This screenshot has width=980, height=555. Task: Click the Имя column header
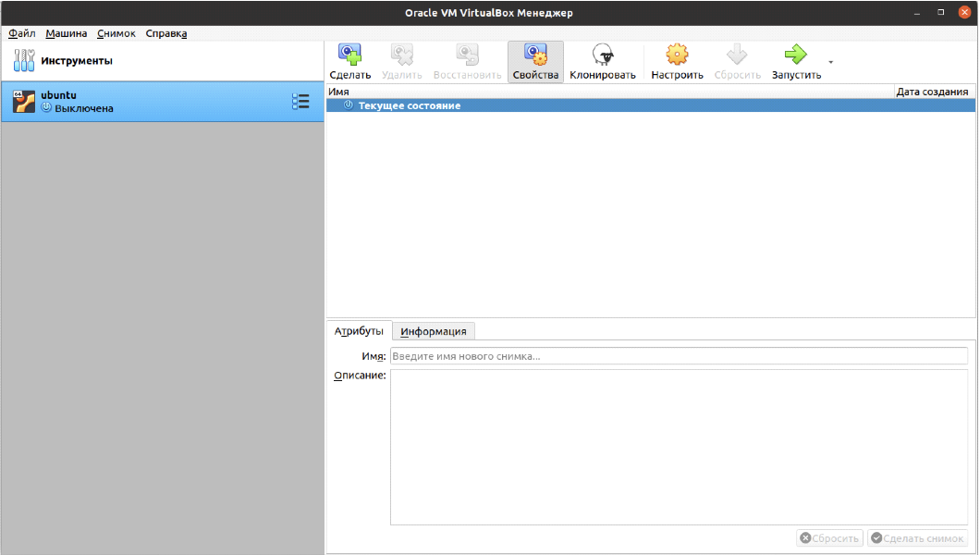click(x=610, y=92)
